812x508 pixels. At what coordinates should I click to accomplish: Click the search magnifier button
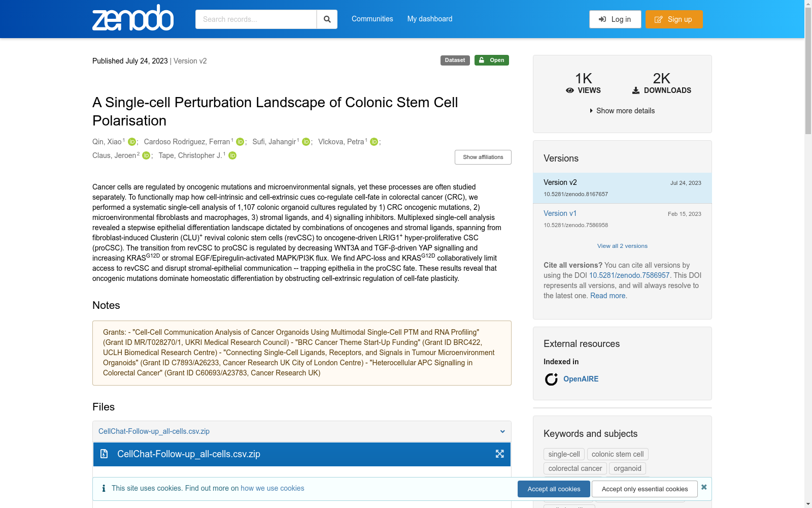coord(327,19)
